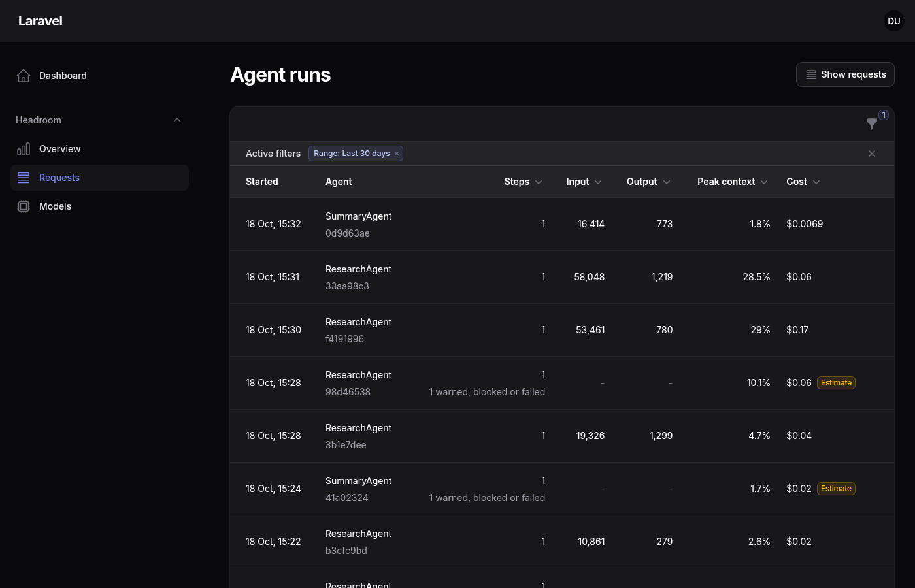Open the Dashboard home icon
The image size is (915, 588).
point(24,76)
